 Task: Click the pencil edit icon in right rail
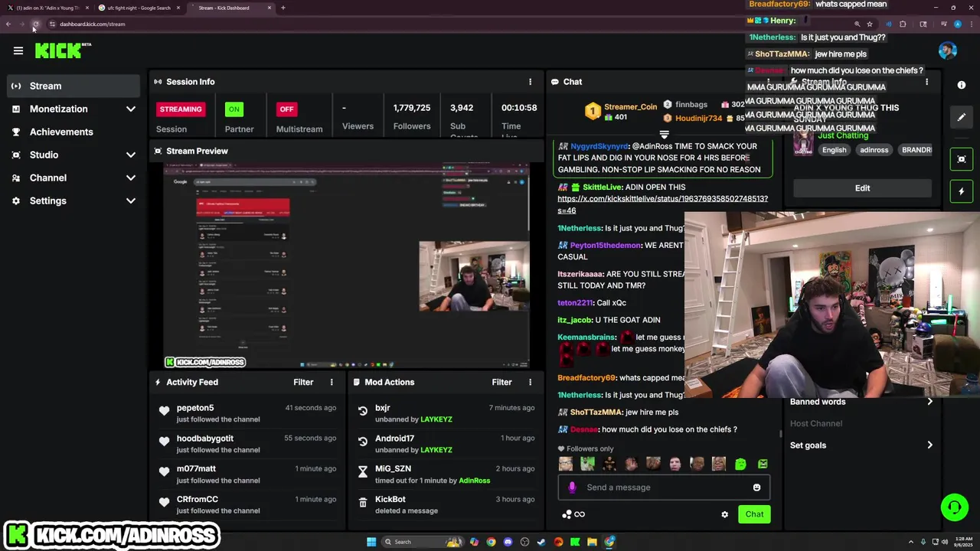click(962, 117)
